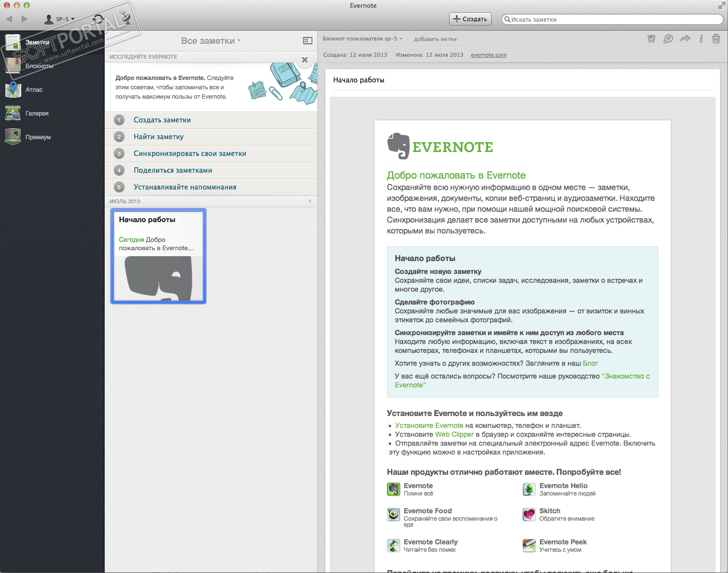Follow the Web Clipper link
The image size is (728, 573).
[455, 434]
